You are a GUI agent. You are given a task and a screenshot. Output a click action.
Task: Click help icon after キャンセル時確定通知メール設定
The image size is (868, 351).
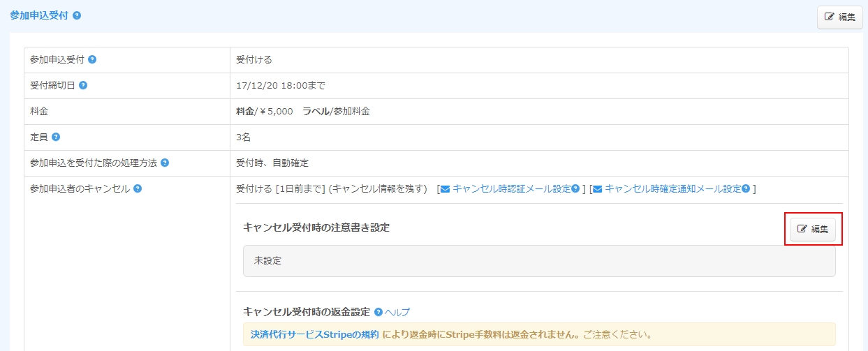746,189
